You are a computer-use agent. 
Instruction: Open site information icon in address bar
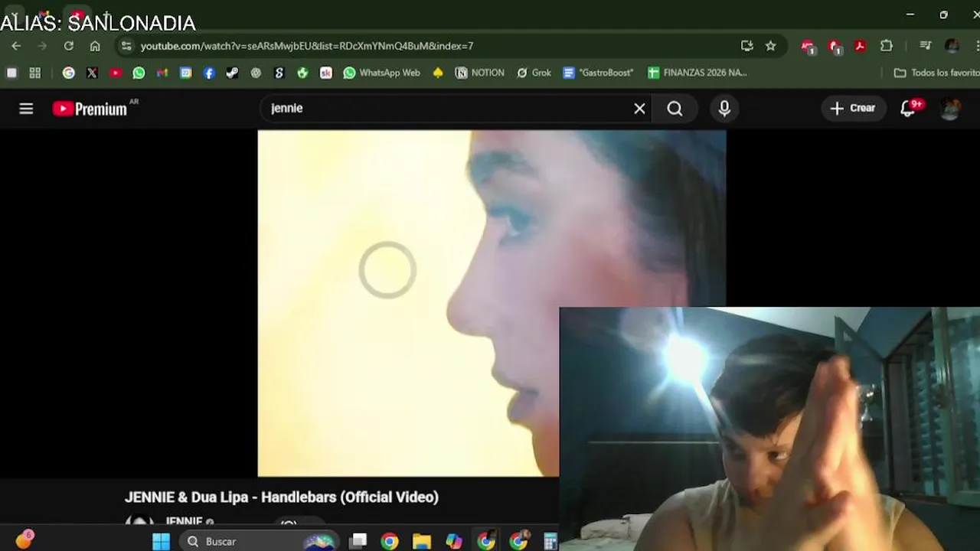click(126, 46)
